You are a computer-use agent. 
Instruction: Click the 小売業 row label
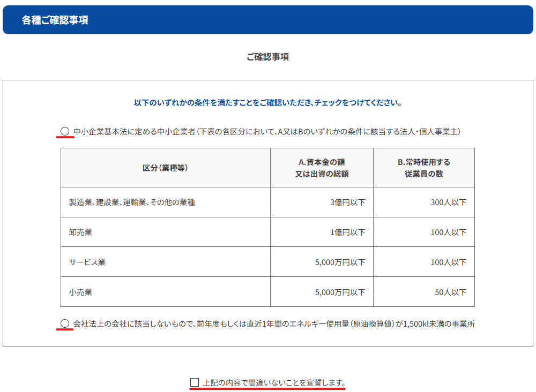(x=166, y=292)
